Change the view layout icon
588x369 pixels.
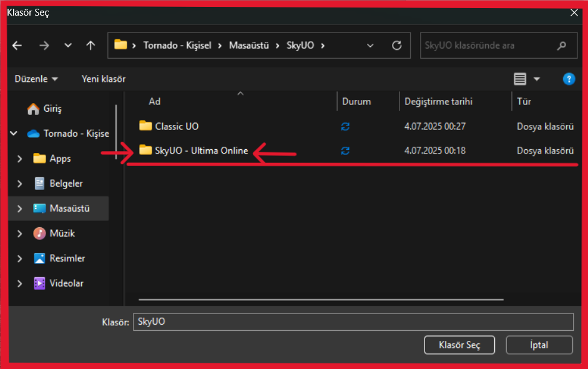click(520, 79)
